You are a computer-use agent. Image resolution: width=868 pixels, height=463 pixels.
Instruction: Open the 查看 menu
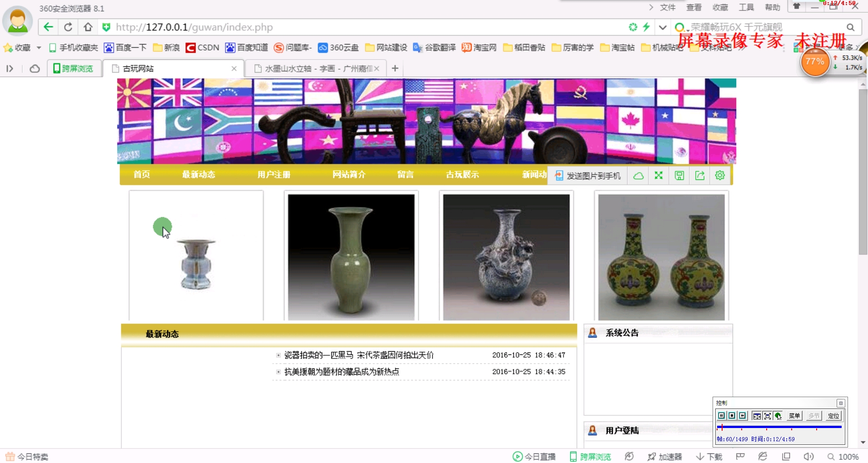[x=694, y=7]
